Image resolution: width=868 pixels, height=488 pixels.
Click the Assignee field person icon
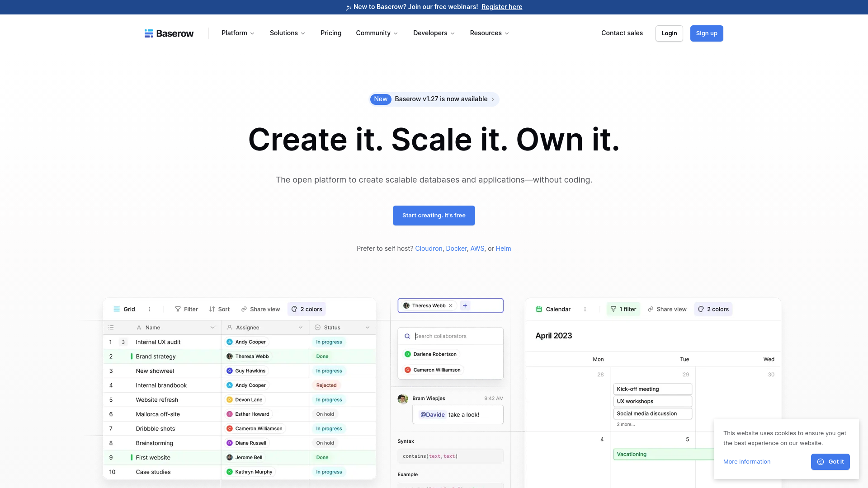[x=230, y=328]
